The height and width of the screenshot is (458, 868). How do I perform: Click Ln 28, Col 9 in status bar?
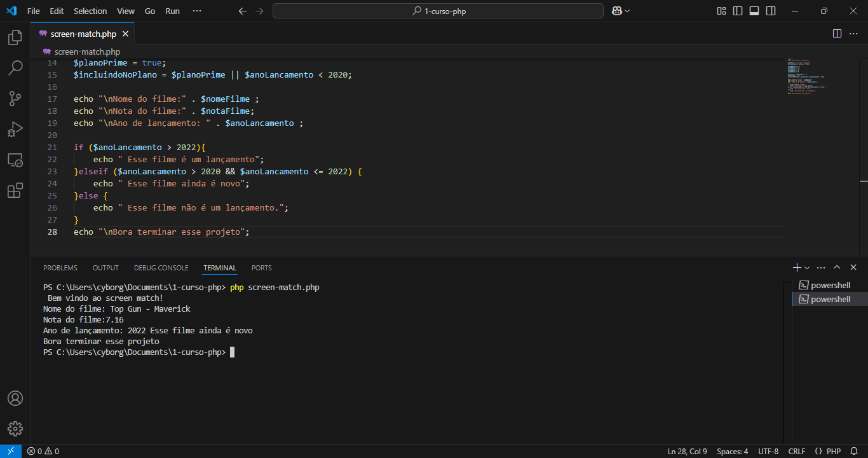(687, 451)
